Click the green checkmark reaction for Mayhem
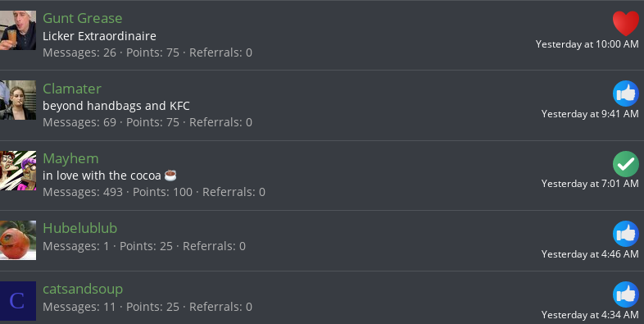 pyautogui.click(x=625, y=164)
